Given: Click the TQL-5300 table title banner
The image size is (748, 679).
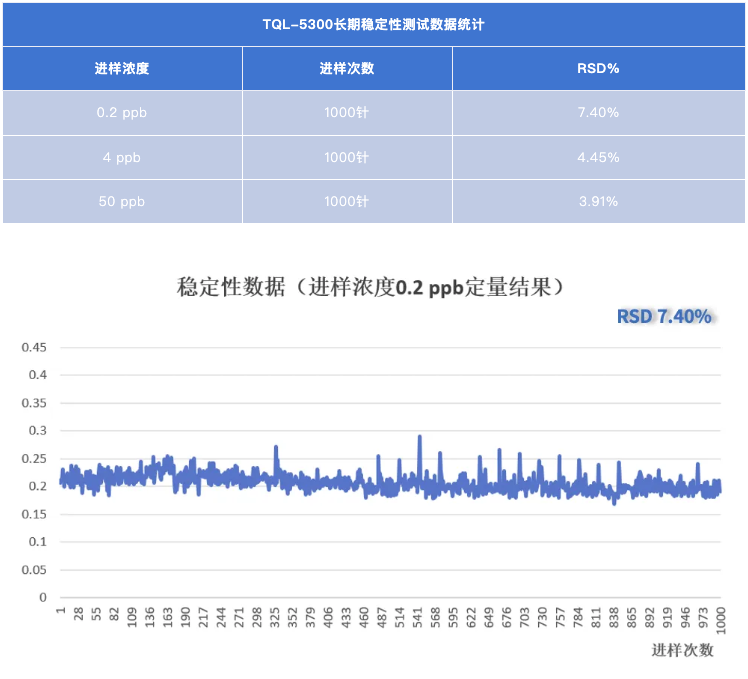Looking at the screenshot, I should click(x=374, y=24).
